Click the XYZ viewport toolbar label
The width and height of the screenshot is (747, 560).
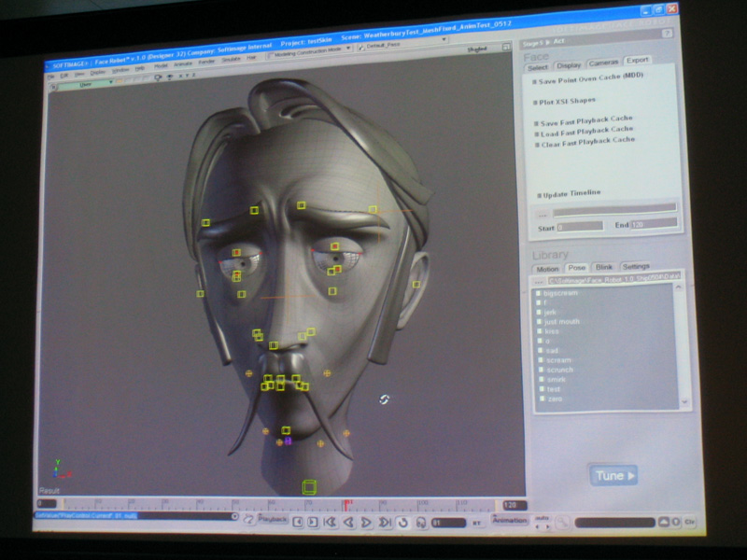187,76
